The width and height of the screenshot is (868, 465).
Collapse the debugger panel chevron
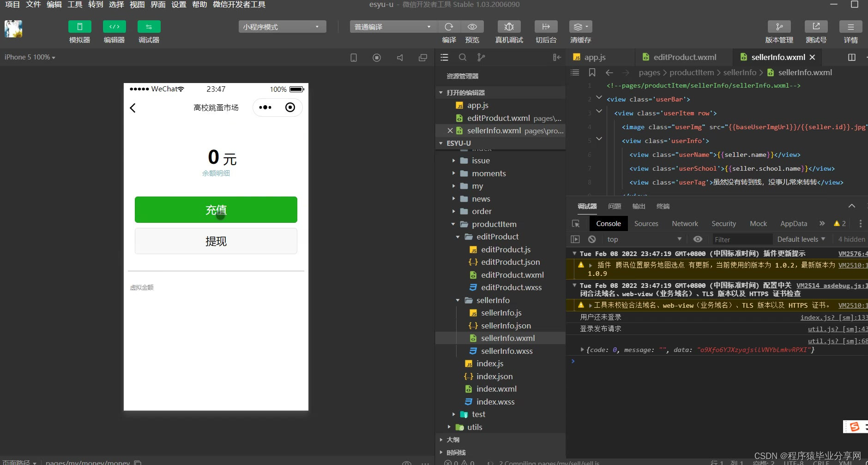tap(852, 206)
